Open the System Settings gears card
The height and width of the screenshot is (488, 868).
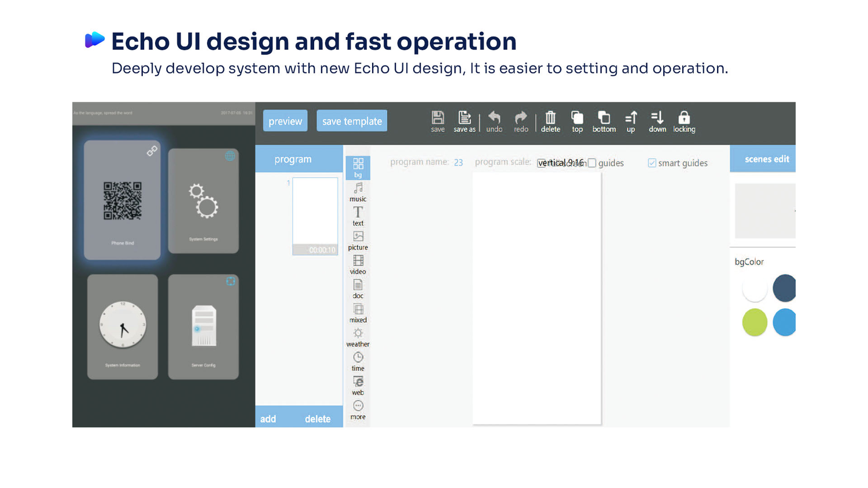(203, 201)
